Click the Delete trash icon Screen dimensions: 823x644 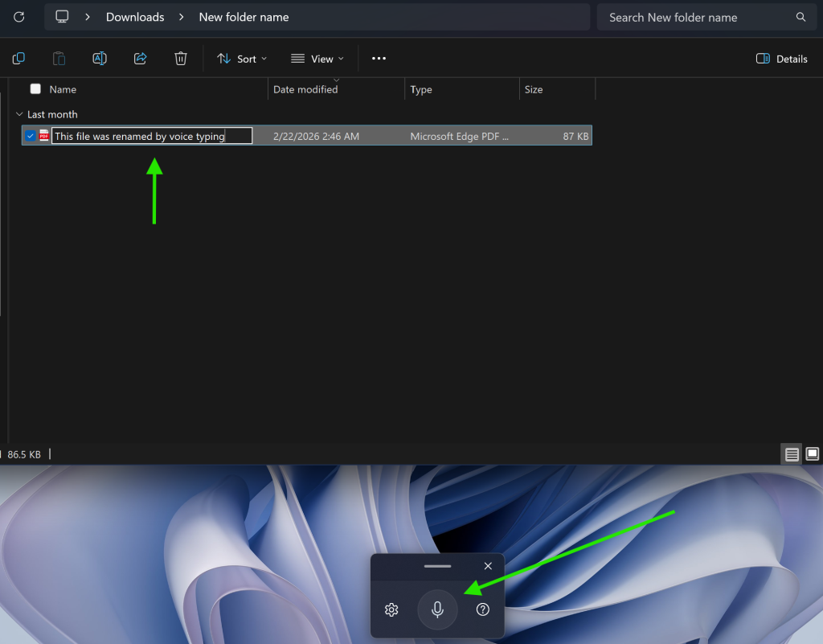[181, 59]
